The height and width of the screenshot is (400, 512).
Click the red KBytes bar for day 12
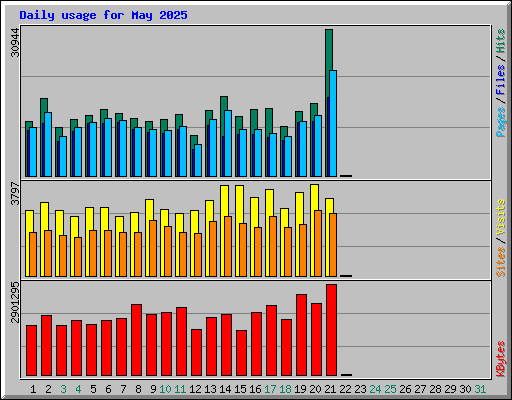(x=196, y=353)
